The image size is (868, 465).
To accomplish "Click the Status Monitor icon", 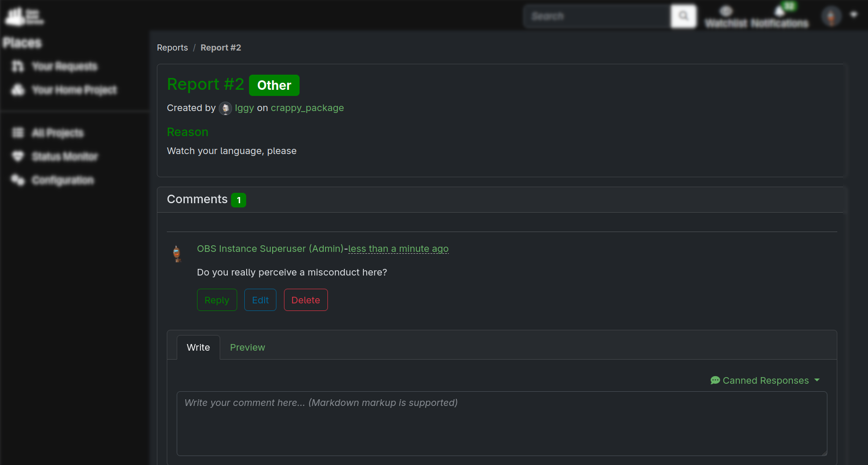I will coord(18,156).
